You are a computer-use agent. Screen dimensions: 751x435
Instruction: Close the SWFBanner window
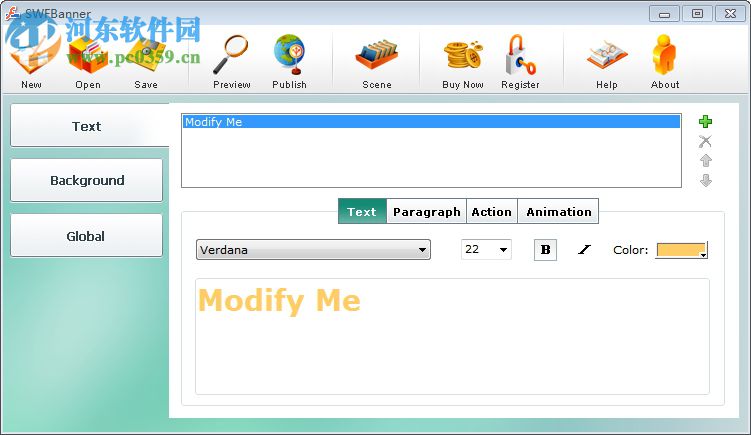[730, 13]
